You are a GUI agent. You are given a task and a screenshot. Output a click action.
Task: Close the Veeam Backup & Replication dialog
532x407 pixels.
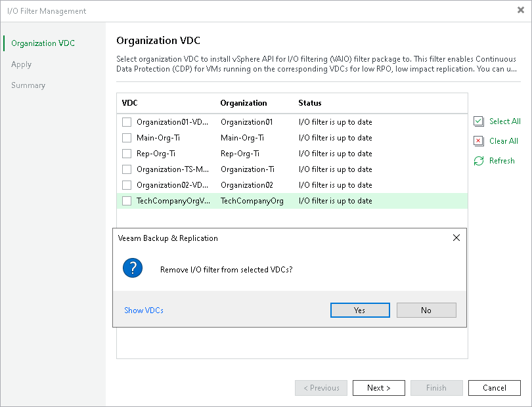[x=456, y=238]
